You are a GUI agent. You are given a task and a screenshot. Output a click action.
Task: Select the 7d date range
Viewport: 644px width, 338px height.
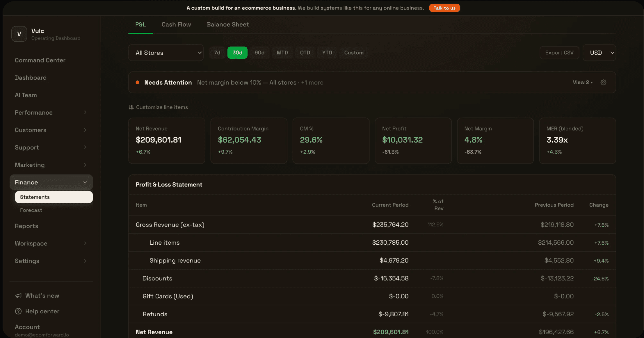[217, 53]
